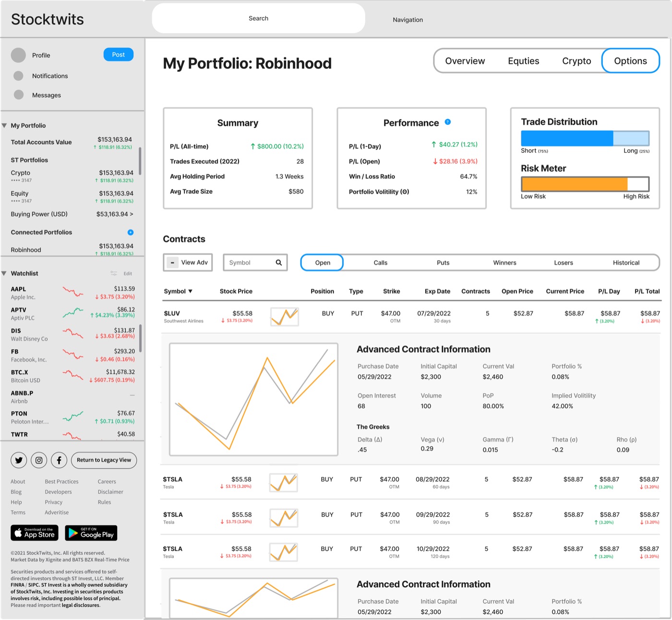Open the Instagram icon in the footer
The height and width of the screenshot is (620, 672).
pyautogui.click(x=38, y=460)
